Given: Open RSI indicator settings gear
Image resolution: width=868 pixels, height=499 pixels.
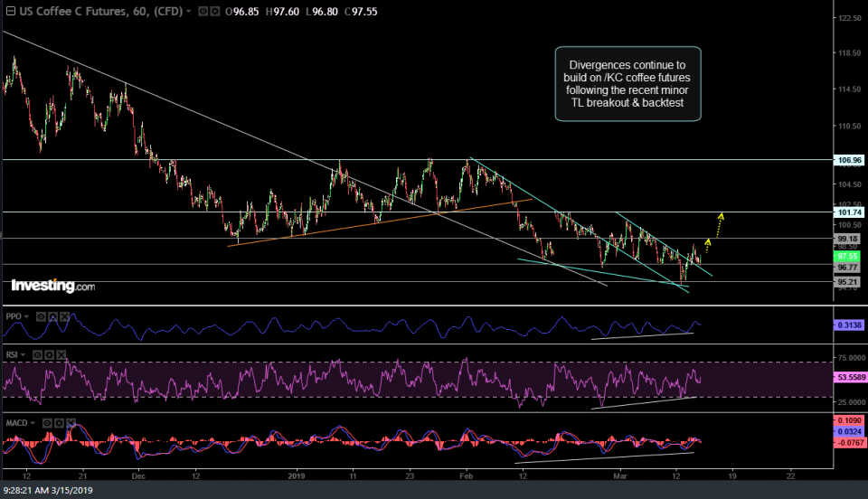Looking at the screenshot, I should coord(50,356).
